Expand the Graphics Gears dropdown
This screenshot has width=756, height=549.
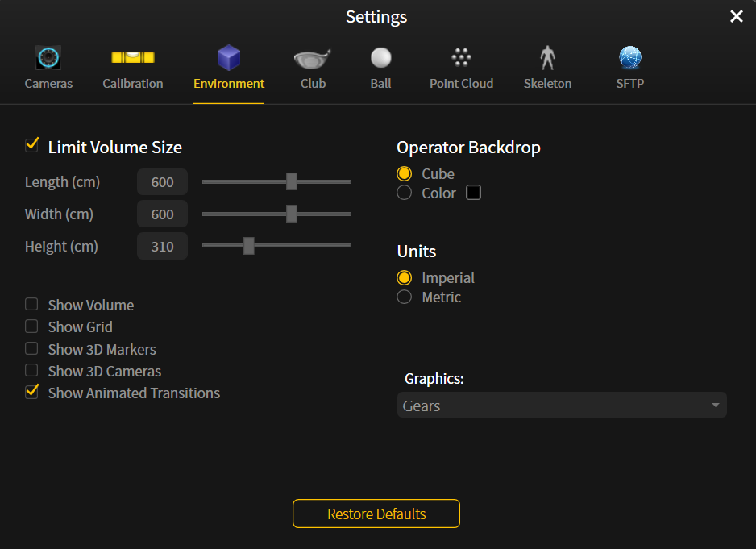562,406
